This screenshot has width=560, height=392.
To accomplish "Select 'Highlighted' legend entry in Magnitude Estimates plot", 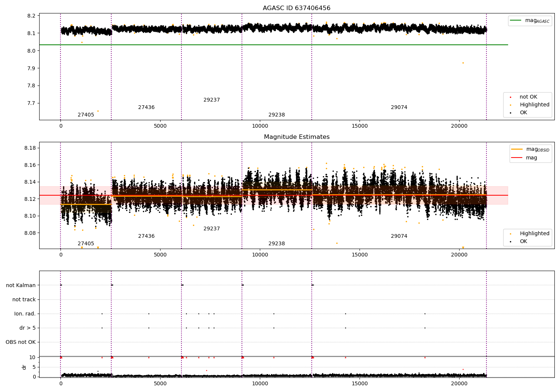I will pos(531,234).
